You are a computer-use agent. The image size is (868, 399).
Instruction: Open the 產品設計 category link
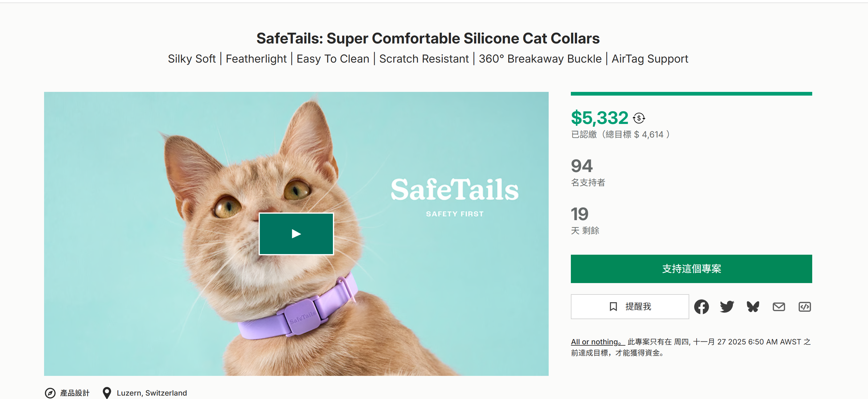75,393
